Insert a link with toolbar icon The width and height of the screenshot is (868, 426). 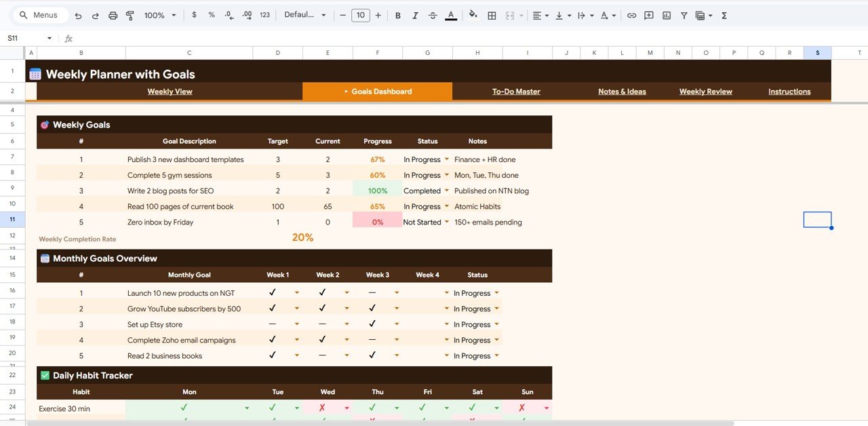click(x=631, y=16)
